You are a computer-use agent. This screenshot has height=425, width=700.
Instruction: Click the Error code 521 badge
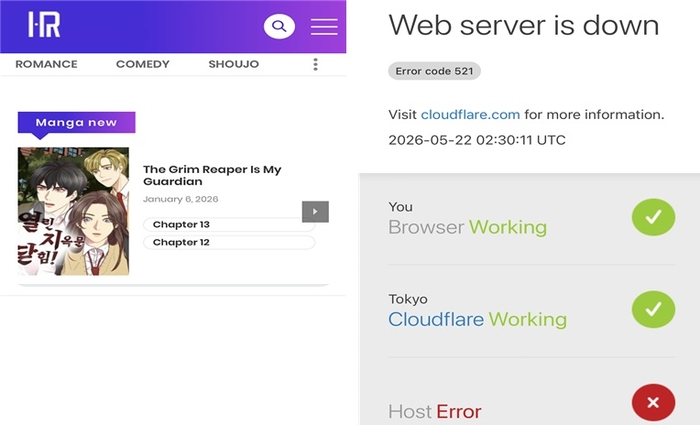434,71
